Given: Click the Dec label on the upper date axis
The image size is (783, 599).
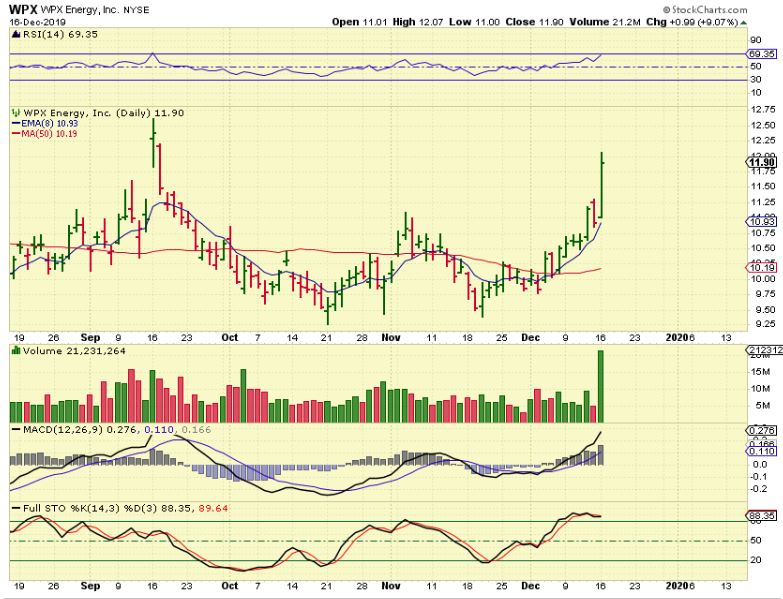Looking at the screenshot, I should point(530,337).
